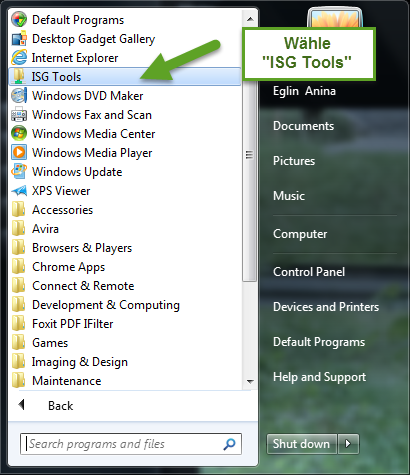Expand the Imaging & Design label
Screen dimensions: 410x475
tap(80, 362)
